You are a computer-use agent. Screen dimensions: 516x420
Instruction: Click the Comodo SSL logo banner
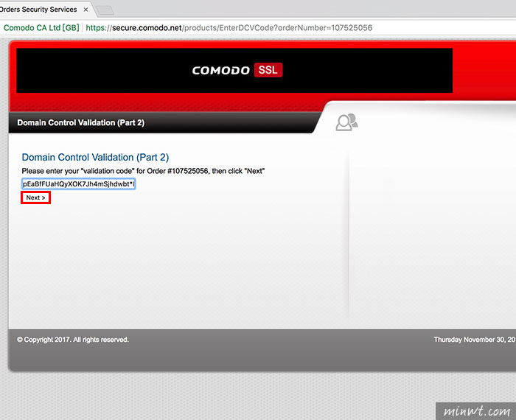click(x=234, y=71)
